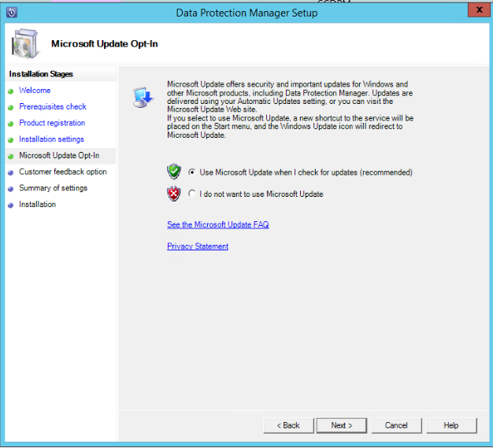
Task: Click the red shield X icon
Action: [174, 194]
